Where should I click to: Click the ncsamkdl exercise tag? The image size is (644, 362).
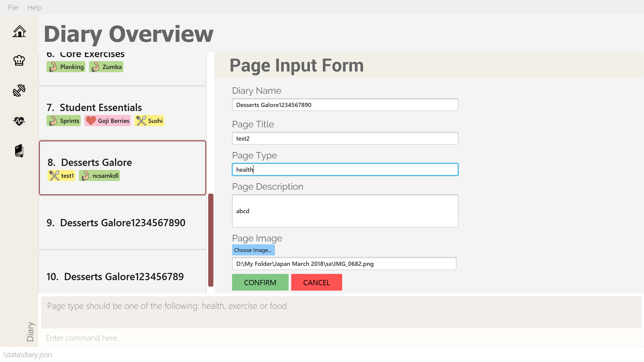click(x=99, y=176)
